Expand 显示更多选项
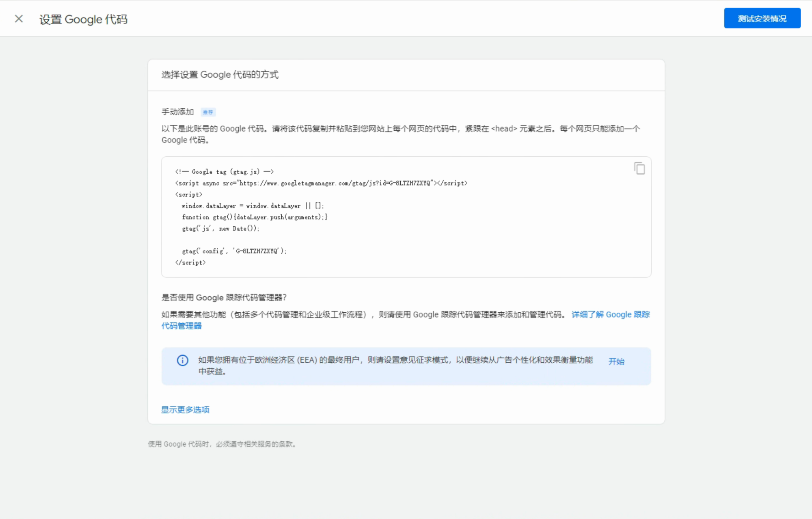 [x=185, y=409]
